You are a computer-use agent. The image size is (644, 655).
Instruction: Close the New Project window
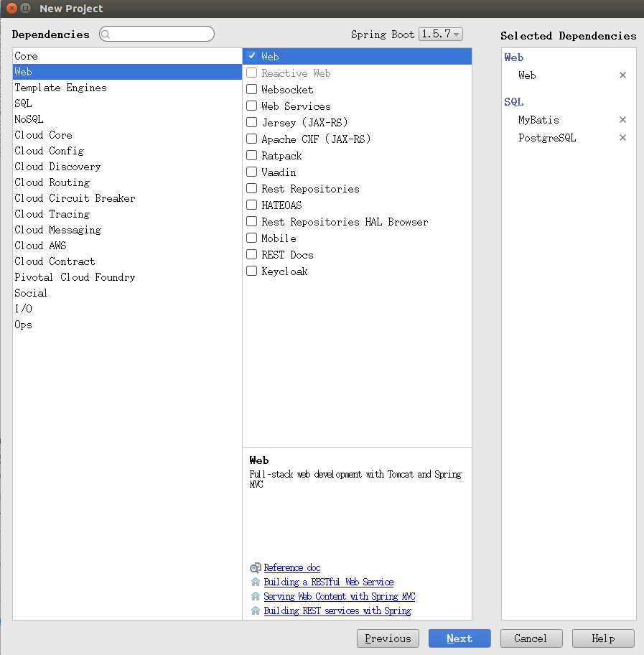[x=12, y=8]
